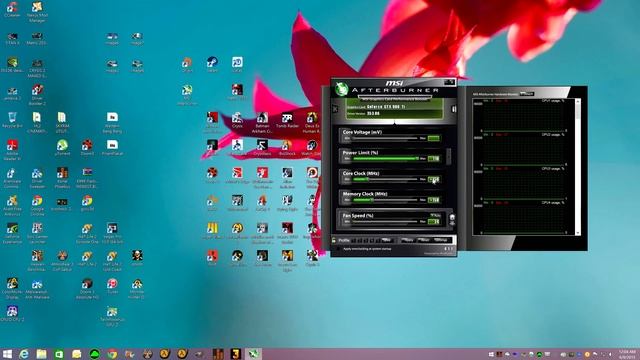The image size is (640, 360).
Task: Open File Explorer from the taskbar
Action: pyautogui.click(x=41, y=354)
